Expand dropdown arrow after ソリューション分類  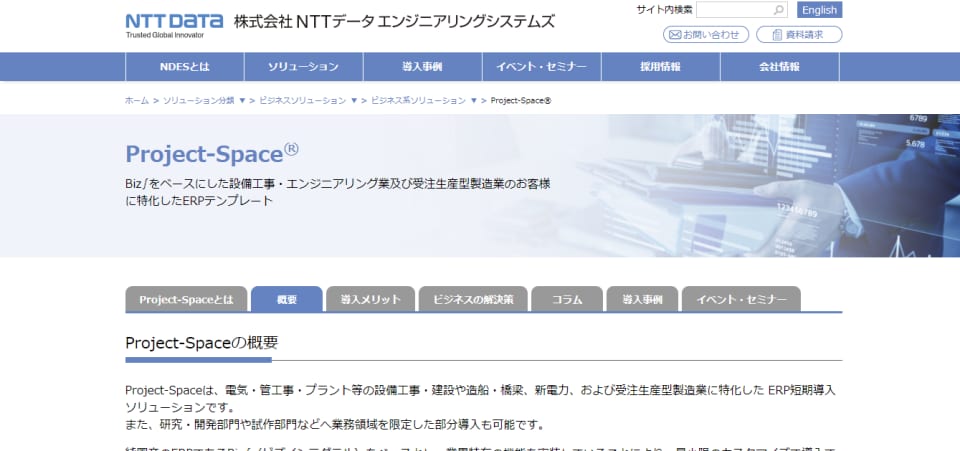point(242,100)
